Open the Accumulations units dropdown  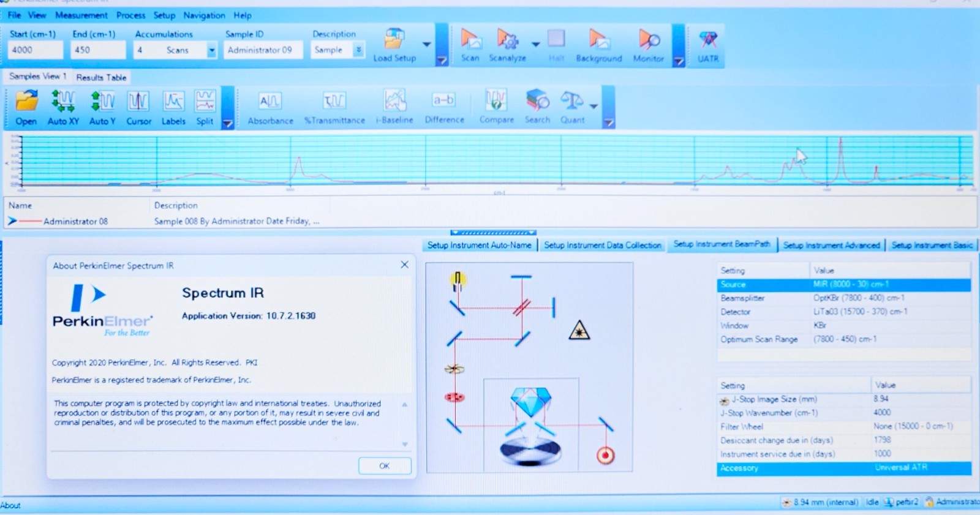tap(211, 50)
